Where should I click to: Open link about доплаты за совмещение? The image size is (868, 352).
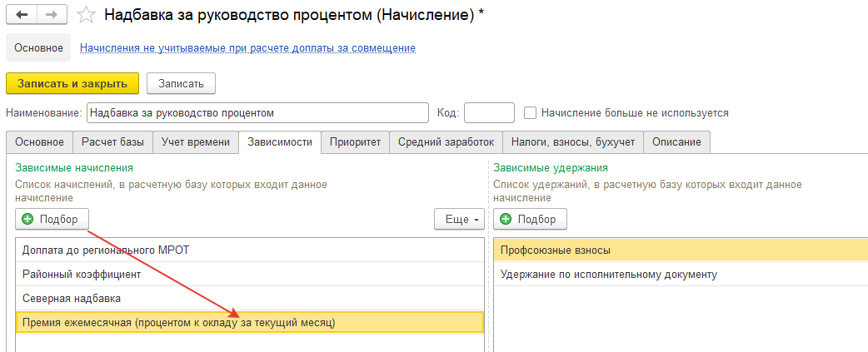[x=247, y=48]
